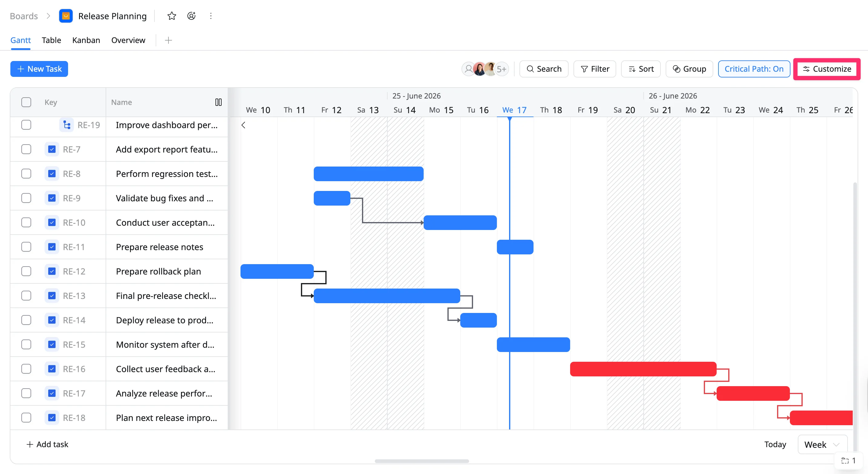Viewport: 868px width, 474px height.
Task: Expand the Sort menu
Action: (x=641, y=69)
